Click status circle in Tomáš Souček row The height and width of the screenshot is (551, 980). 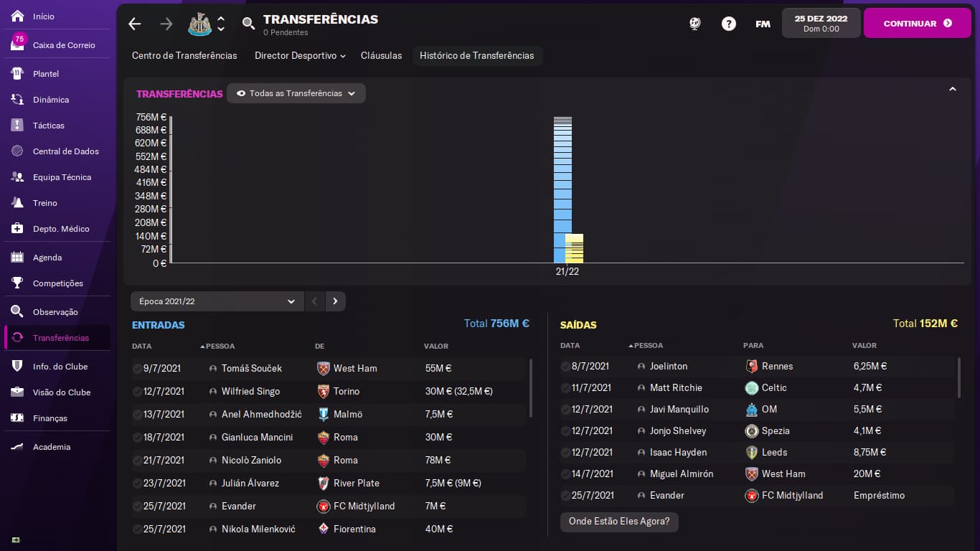point(137,368)
